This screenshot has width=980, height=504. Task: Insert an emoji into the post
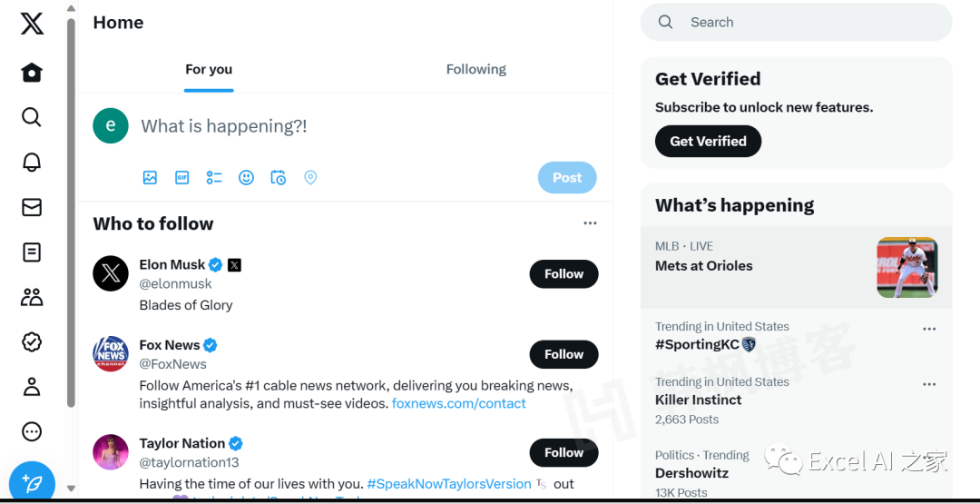click(x=246, y=178)
